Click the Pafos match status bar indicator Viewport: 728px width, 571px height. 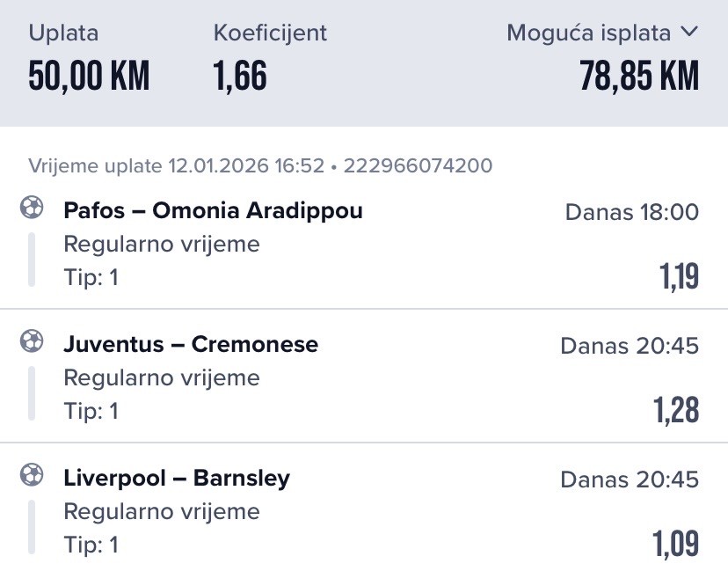(32, 260)
